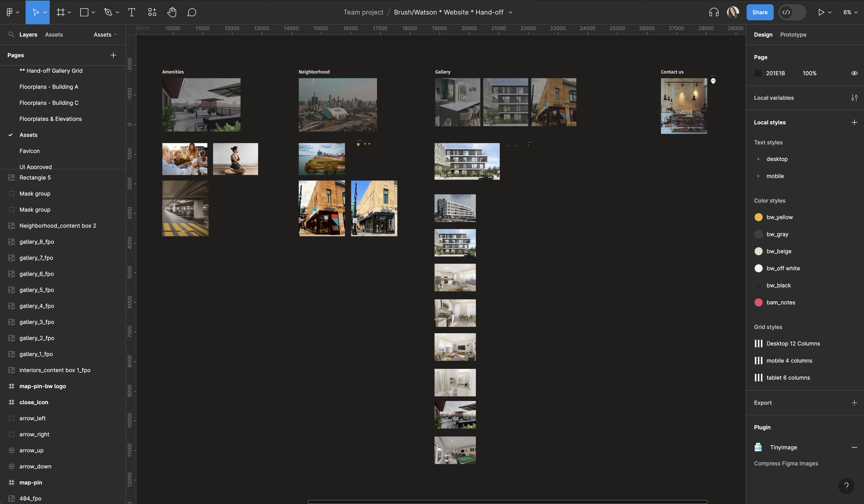Open the Resources components tool
This screenshot has width=864, height=504.
(152, 12)
